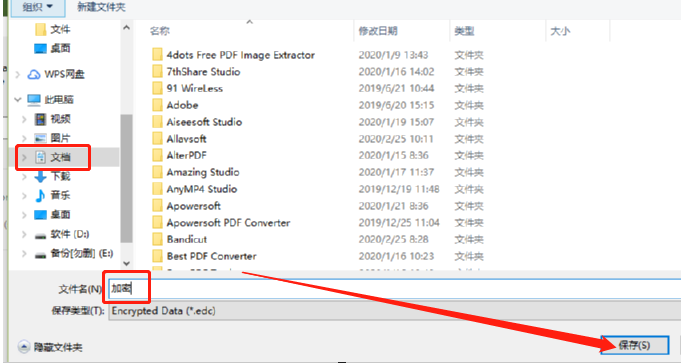Click the 保存(S) button
Viewport: 682px width, 364px height.
click(x=635, y=345)
